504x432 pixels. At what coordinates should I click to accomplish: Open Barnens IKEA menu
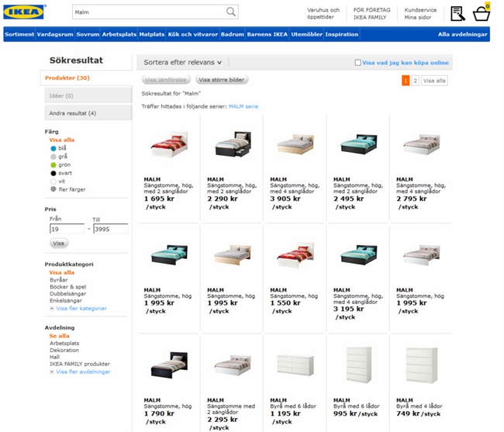pyautogui.click(x=267, y=34)
